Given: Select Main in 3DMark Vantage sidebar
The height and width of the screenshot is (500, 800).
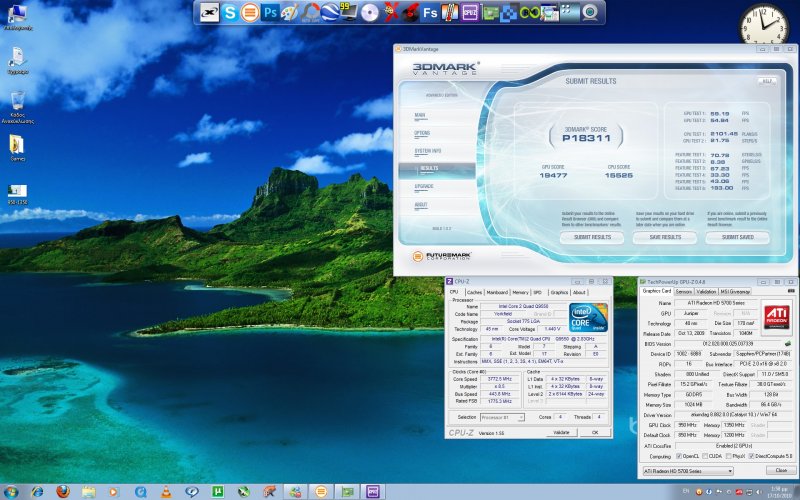Looking at the screenshot, I should click(420, 115).
